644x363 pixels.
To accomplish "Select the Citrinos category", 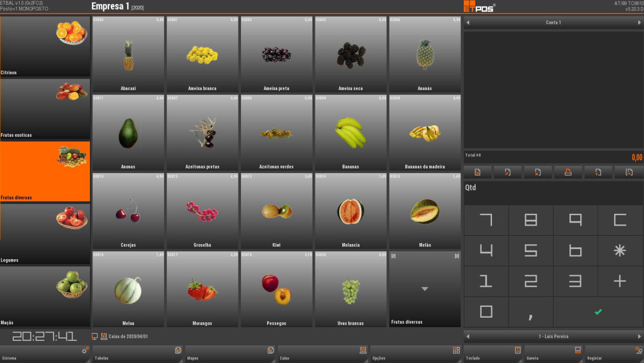I will click(45, 47).
